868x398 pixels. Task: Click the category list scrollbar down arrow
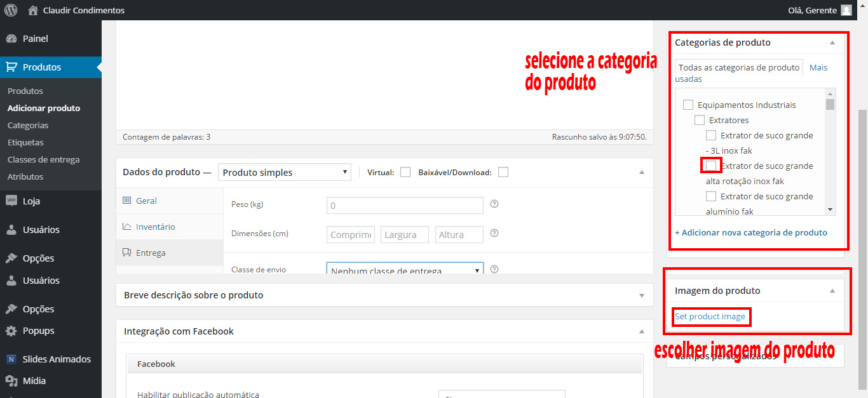pos(830,209)
